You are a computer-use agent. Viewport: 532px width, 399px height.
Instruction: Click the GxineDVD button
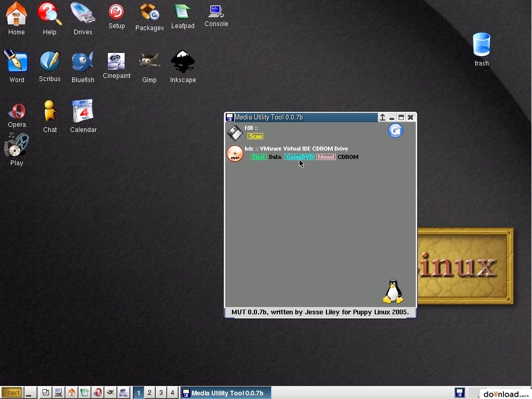(x=299, y=157)
